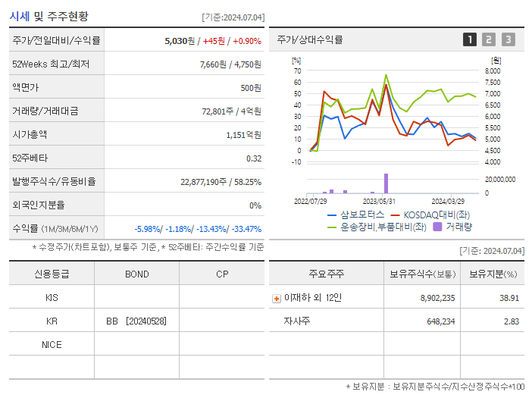Click the 거래량/거래대금 row label
Image resolution: width=532 pixels, height=398 pixels.
click(x=45, y=111)
